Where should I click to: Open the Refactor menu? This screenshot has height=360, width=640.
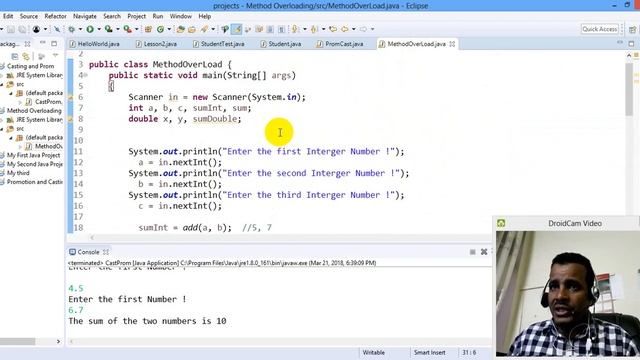point(56,16)
